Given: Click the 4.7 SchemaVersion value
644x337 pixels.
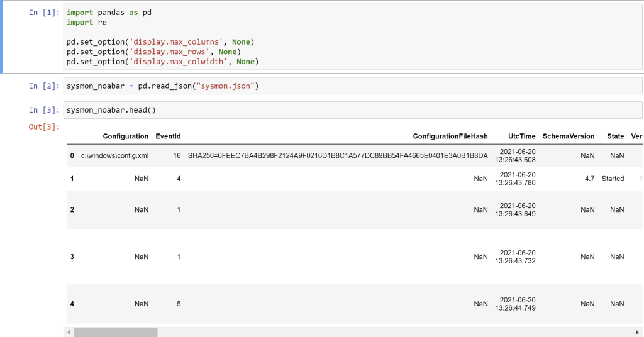Looking at the screenshot, I should [x=589, y=179].
